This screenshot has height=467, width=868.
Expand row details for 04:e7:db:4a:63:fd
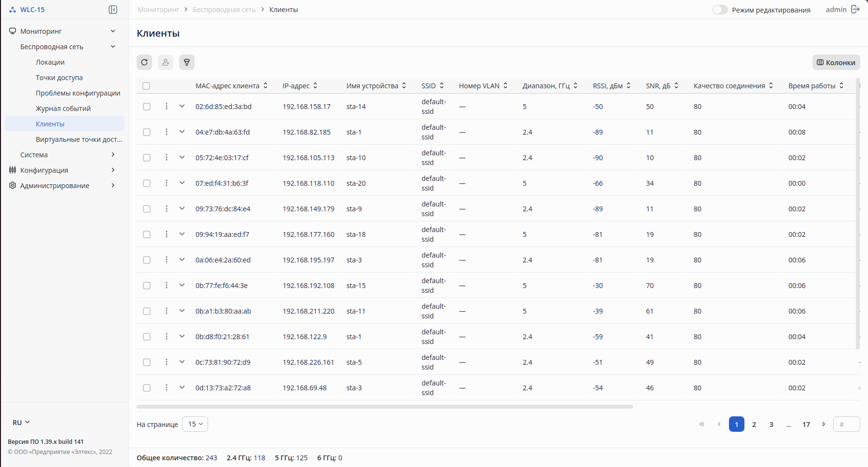tap(182, 132)
